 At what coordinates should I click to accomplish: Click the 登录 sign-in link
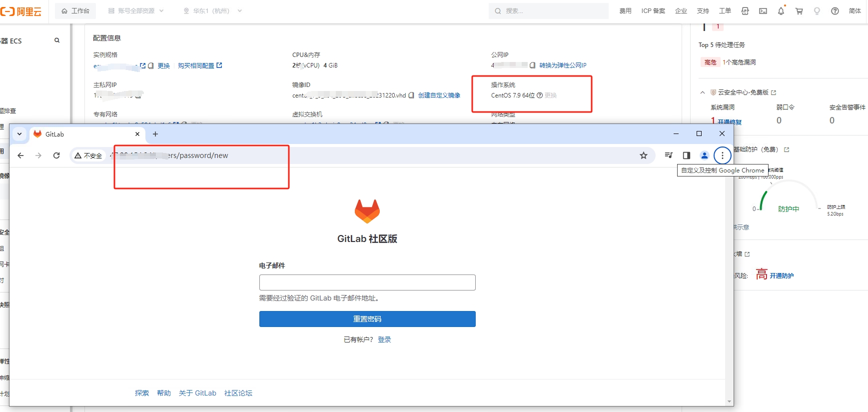coord(384,339)
